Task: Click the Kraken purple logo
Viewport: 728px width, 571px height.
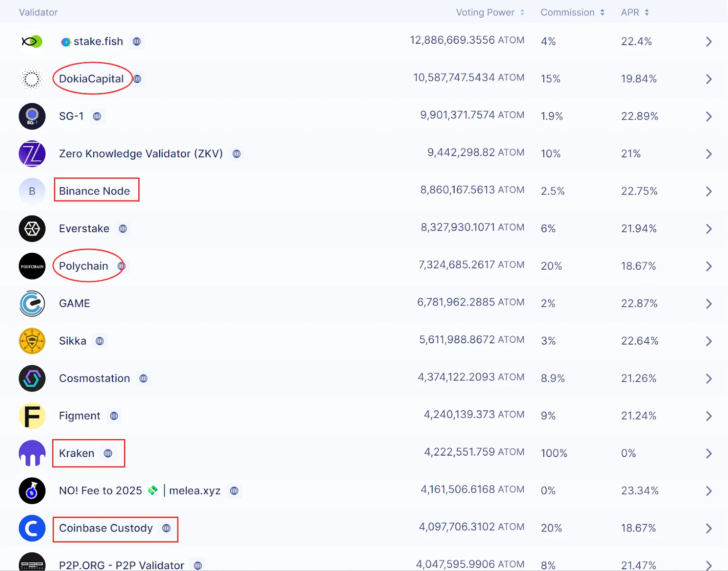Action: click(x=32, y=453)
